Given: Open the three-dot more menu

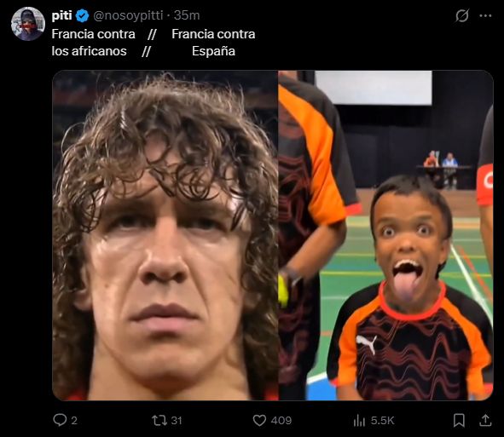Looking at the screenshot, I should 485,15.
